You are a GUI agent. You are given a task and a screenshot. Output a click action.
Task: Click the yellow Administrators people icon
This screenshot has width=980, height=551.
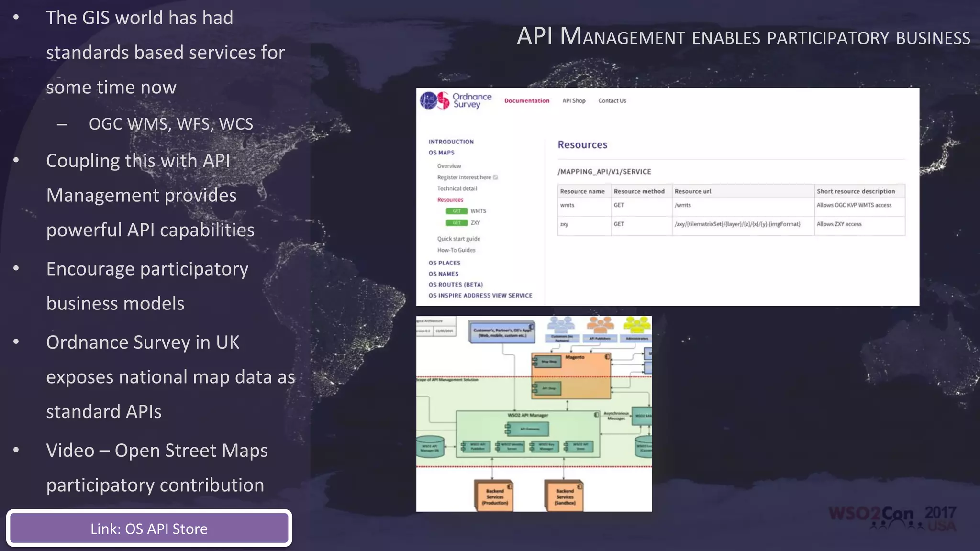click(637, 325)
